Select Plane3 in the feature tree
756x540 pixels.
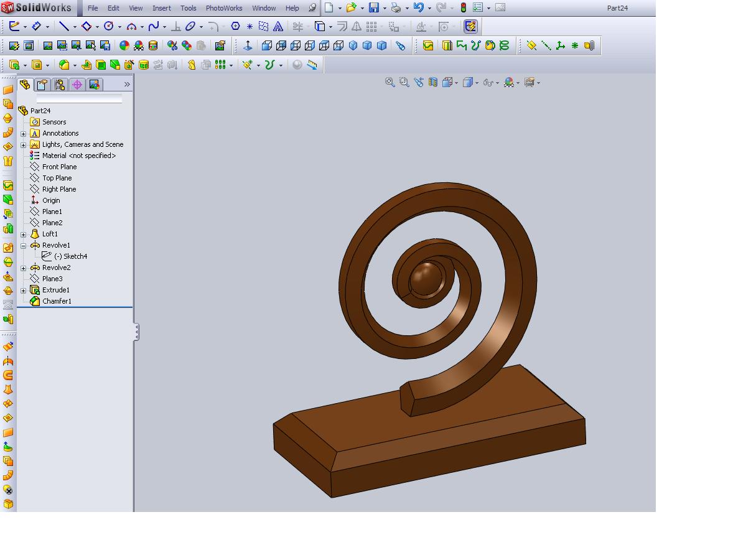(x=52, y=279)
